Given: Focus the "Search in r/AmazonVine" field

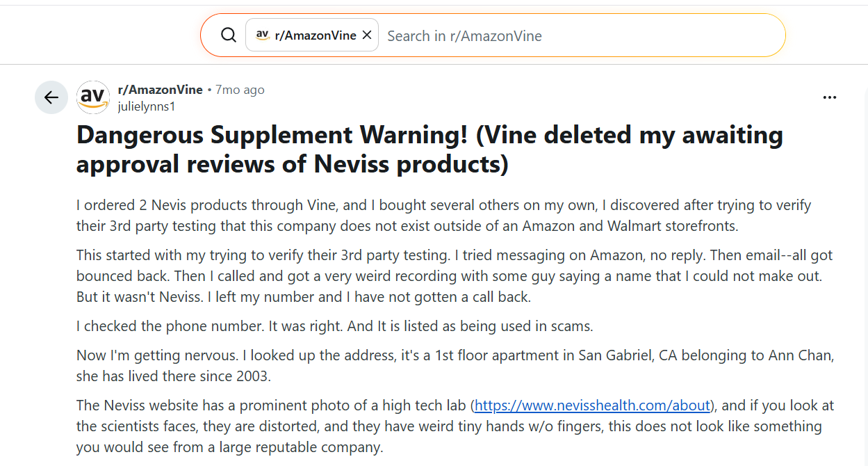Looking at the screenshot, I should coord(556,35).
